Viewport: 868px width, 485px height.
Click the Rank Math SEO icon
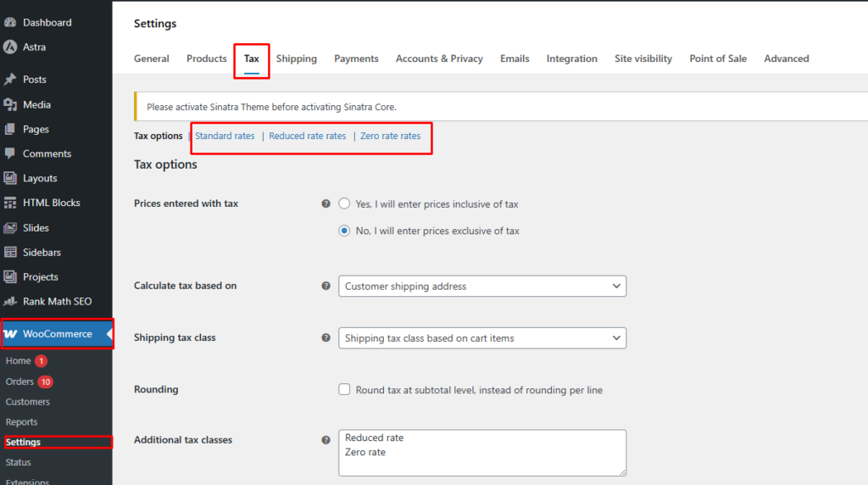10,302
